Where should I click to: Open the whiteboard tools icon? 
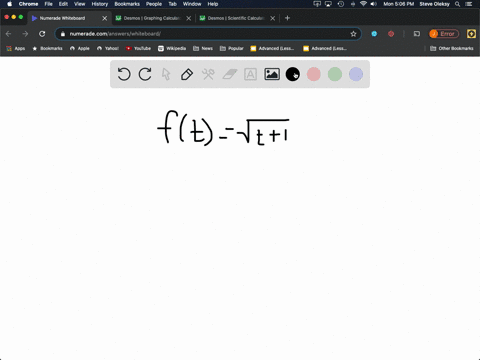point(208,74)
